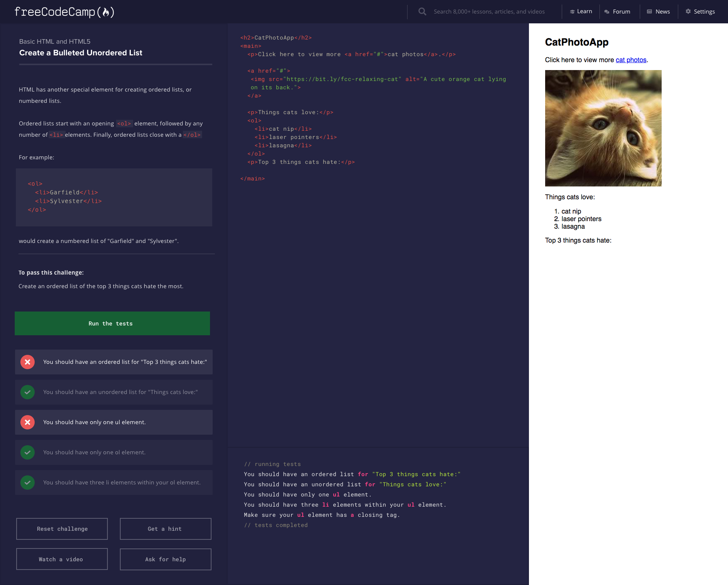Click red X next to one ul element
This screenshot has width=728, height=585.
pyautogui.click(x=28, y=422)
